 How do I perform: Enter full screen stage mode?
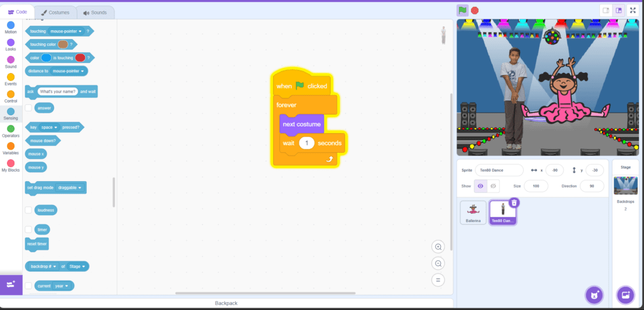point(632,10)
